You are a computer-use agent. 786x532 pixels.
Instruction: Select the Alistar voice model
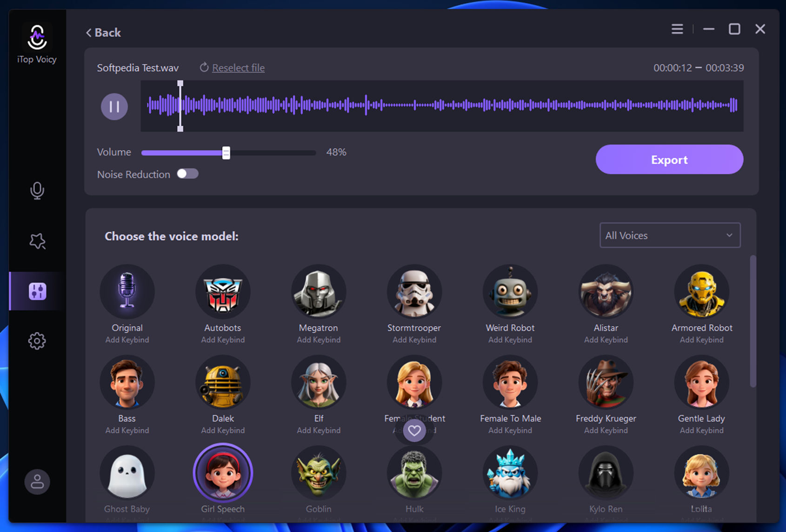(606, 292)
